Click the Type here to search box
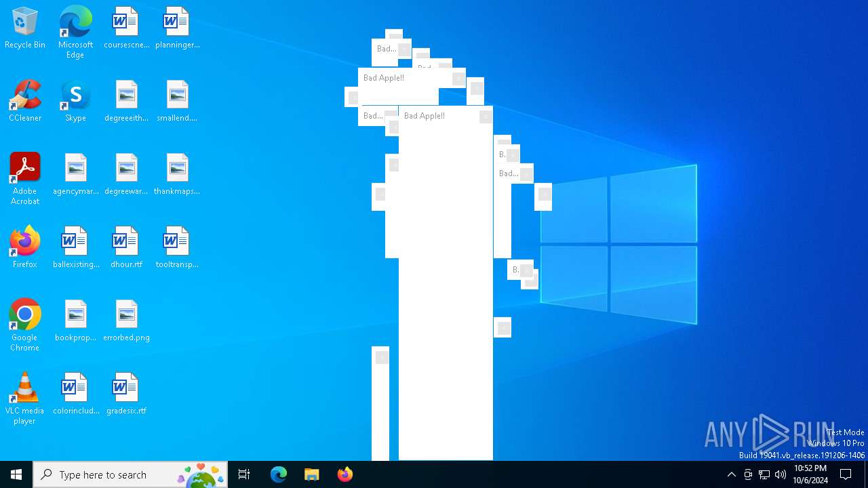Screen dimensions: 868x488 130,474
